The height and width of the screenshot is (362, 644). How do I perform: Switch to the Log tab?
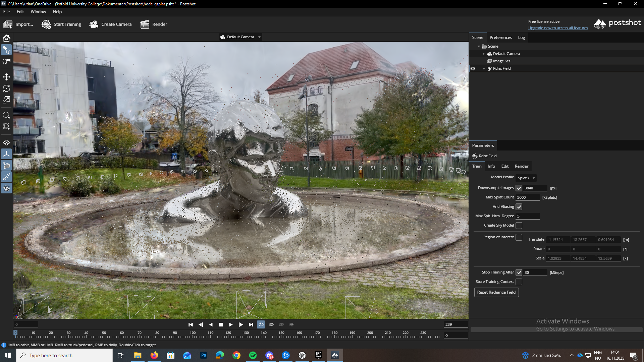521,37
